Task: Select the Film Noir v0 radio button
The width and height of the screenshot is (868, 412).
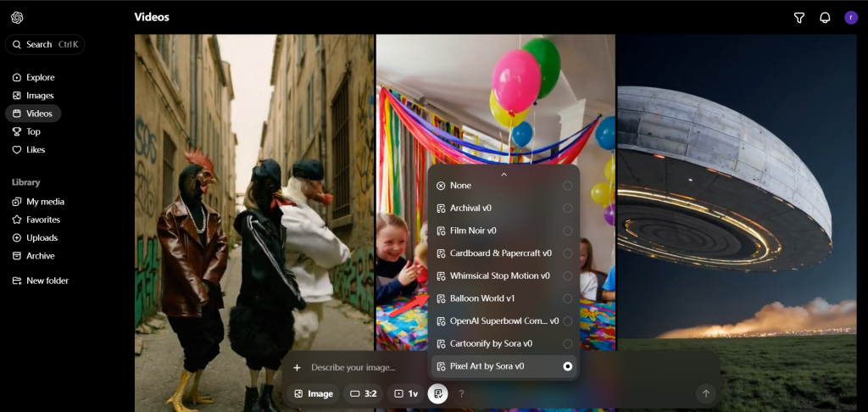Action: click(567, 231)
